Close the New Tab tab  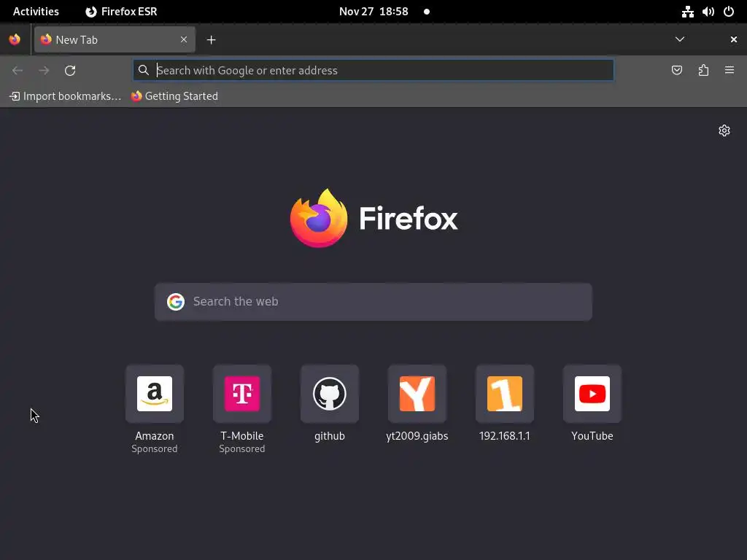(184, 39)
